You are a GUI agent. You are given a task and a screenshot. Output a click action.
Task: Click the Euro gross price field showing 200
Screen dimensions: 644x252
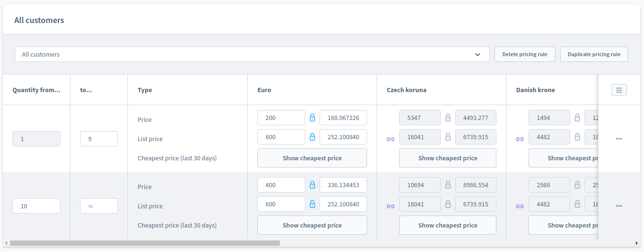pos(281,118)
